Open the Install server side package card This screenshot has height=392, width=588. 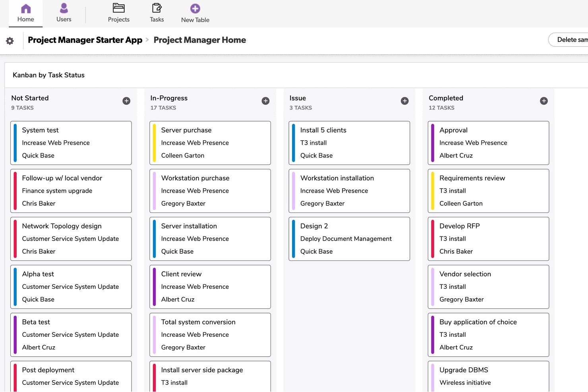point(210,377)
